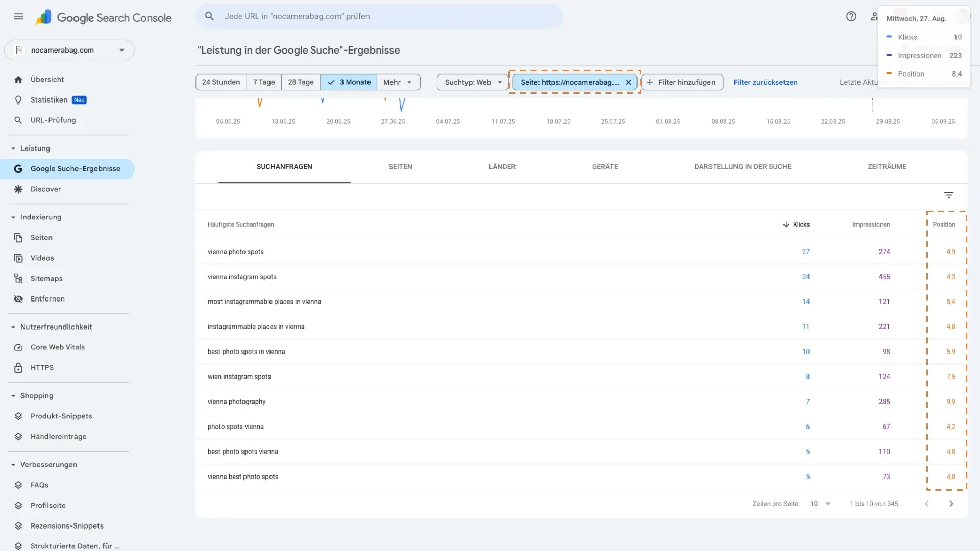Click Filter zurücksetzen link
The image size is (980, 551).
(765, 82)
